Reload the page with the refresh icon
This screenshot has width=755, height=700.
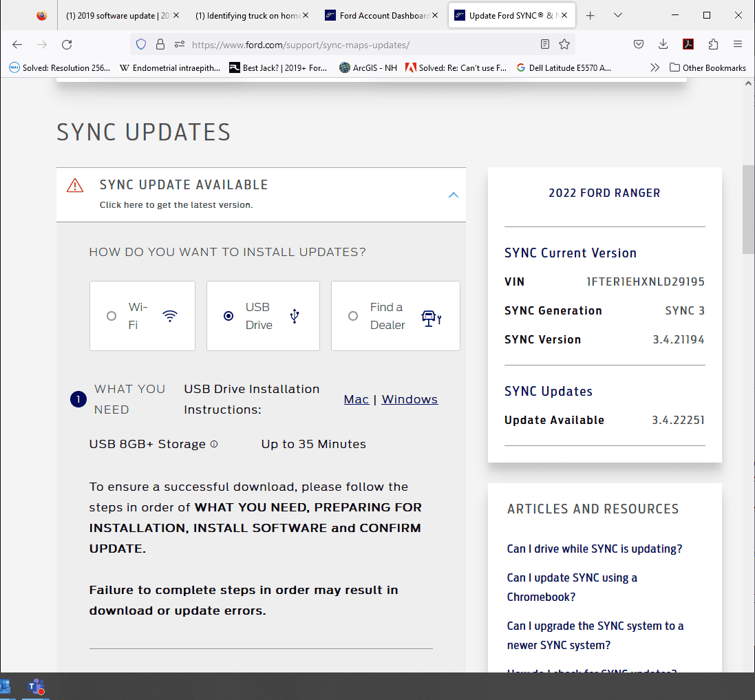tap(67, 45)
